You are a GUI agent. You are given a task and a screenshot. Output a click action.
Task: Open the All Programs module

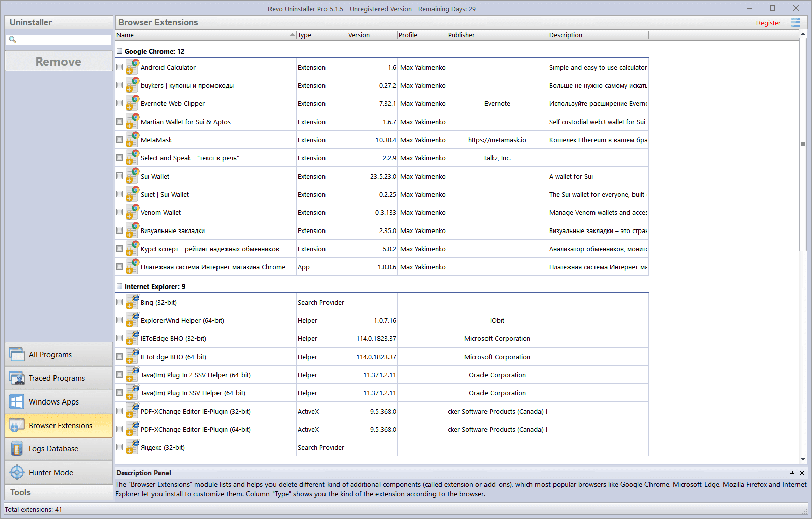pyautogui.click(x=59, y=354)
